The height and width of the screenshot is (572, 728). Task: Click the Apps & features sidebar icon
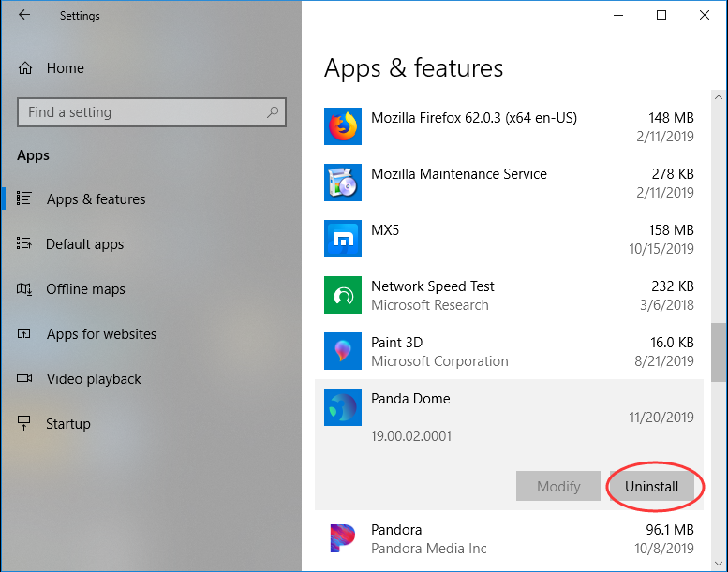24,198
